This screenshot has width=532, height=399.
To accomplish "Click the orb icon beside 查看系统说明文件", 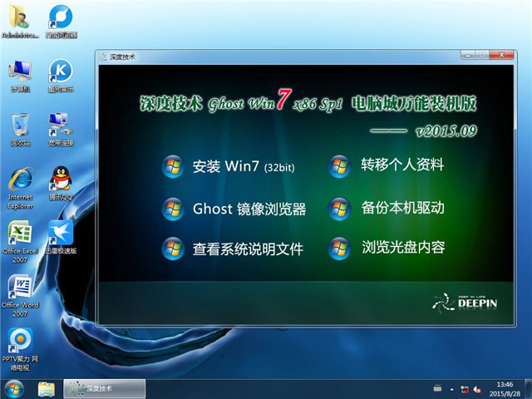I will (x=173, y=249).
